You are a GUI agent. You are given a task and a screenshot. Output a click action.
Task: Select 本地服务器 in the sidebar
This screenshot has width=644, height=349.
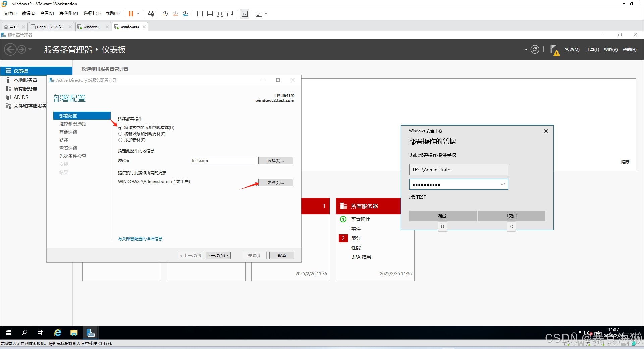25,80
